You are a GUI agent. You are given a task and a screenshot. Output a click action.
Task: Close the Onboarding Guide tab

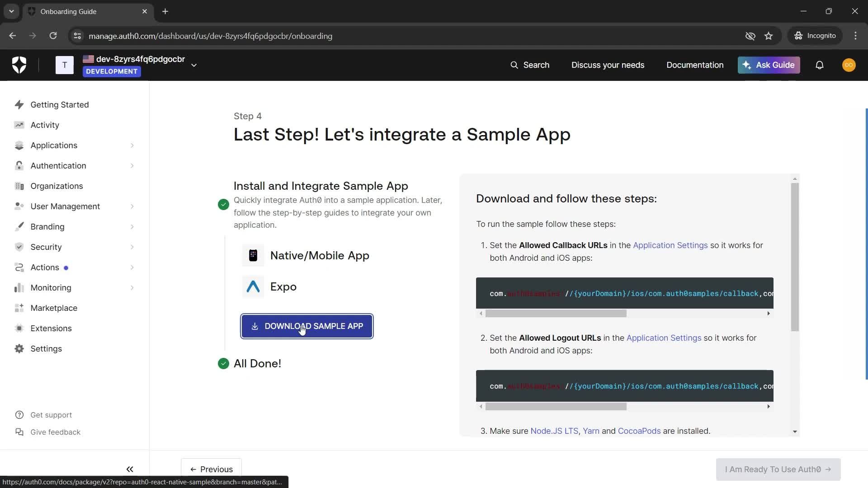click(x=145, y=11)
